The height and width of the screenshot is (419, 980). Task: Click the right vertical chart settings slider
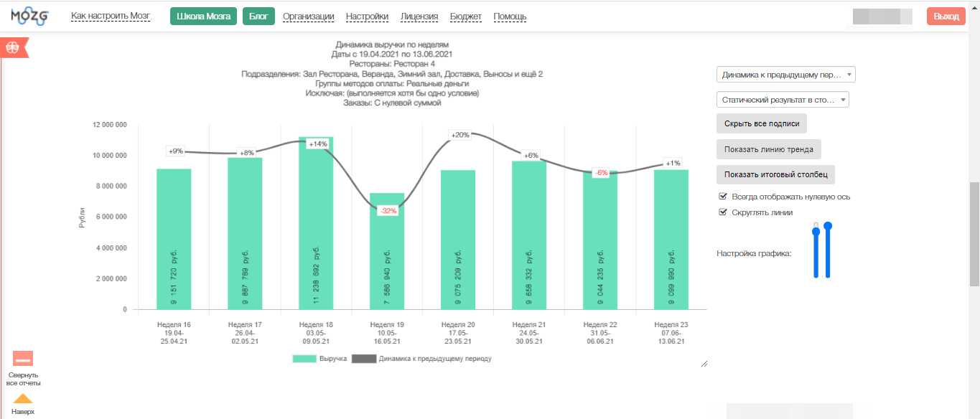pos(828,251)
